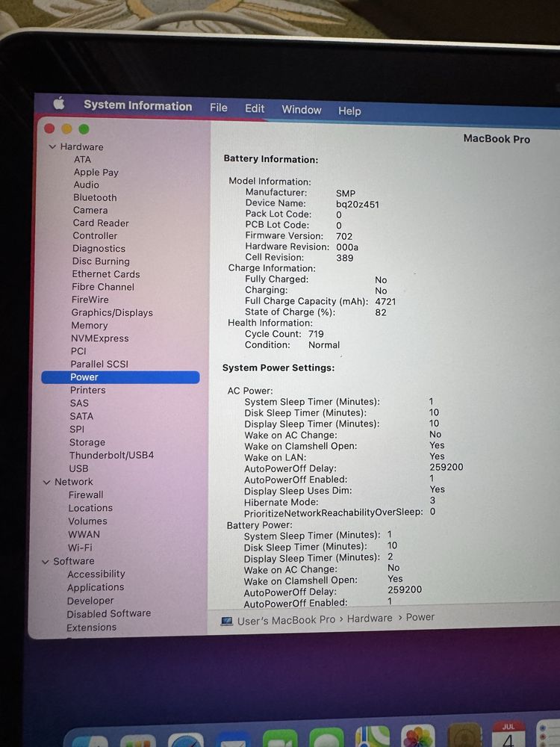Open the System Information app menu

click(x=138, y=106)
